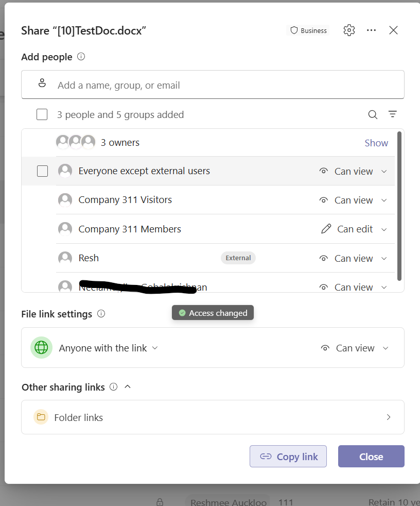Click the info icon beside Add people

click(81, 57)
